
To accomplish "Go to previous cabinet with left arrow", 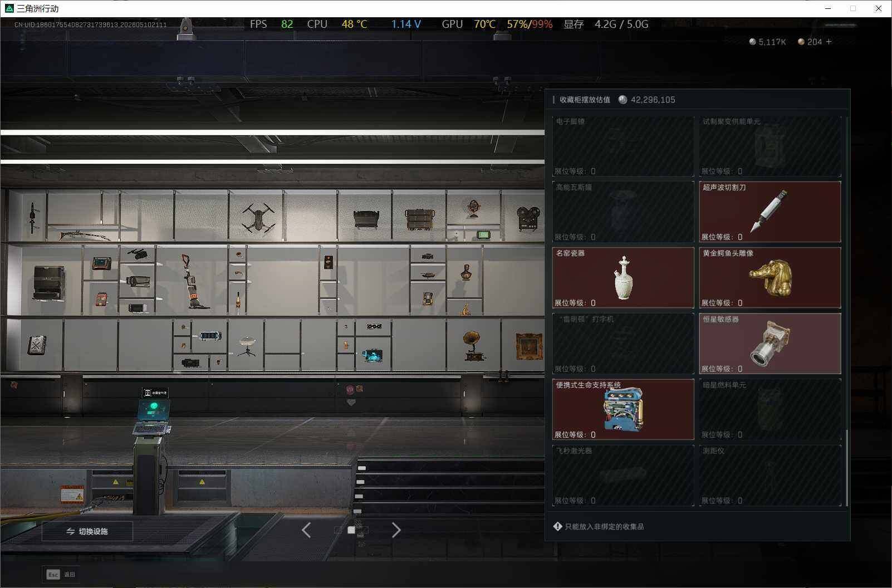I will coord(306,530).
